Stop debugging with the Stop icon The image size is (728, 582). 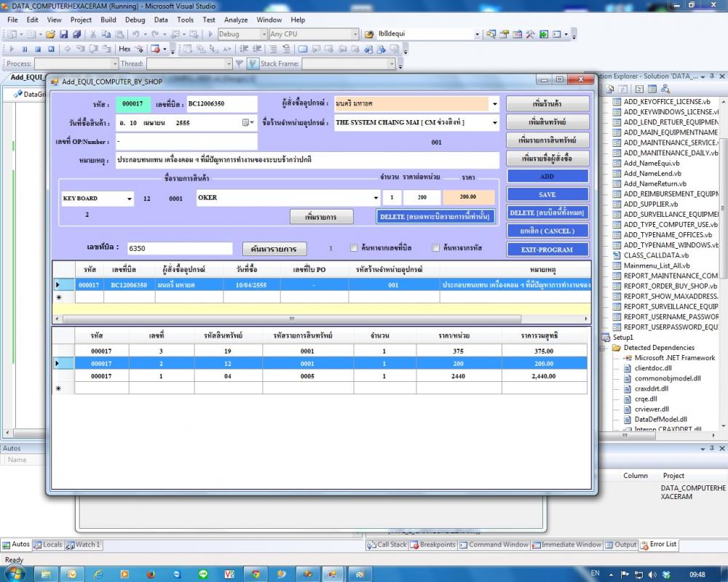tap(38, 49)
